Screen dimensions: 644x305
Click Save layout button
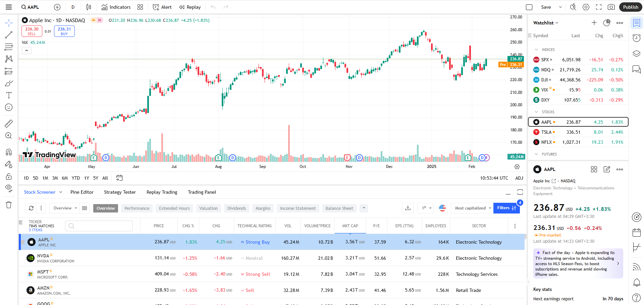click(546, 7)
